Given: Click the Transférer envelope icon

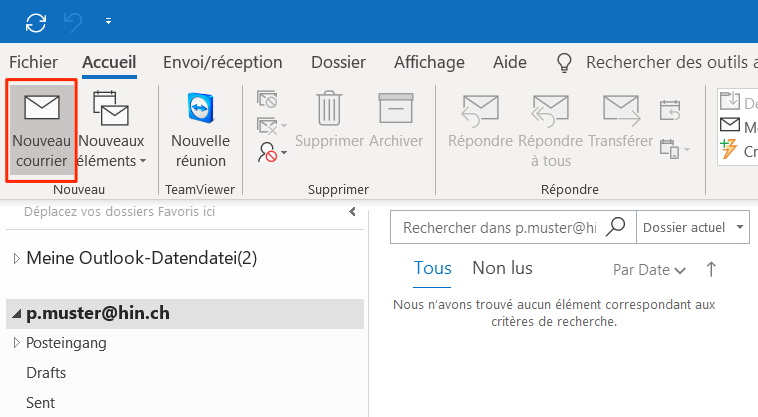Looking at the screenshot, I should 621,110.
